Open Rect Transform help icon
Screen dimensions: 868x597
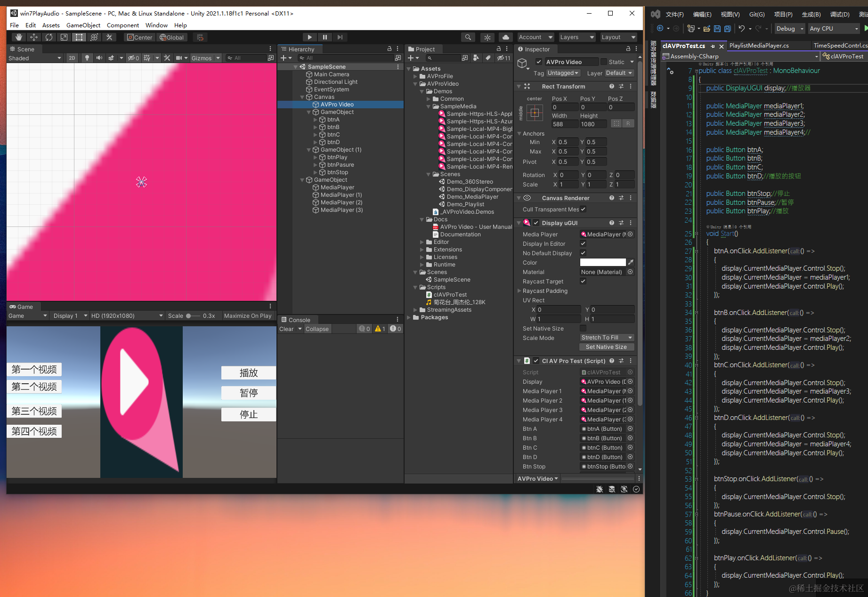click(611, 86)
